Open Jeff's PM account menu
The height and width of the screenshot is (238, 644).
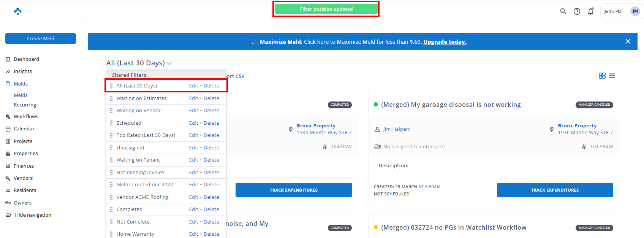613,11
